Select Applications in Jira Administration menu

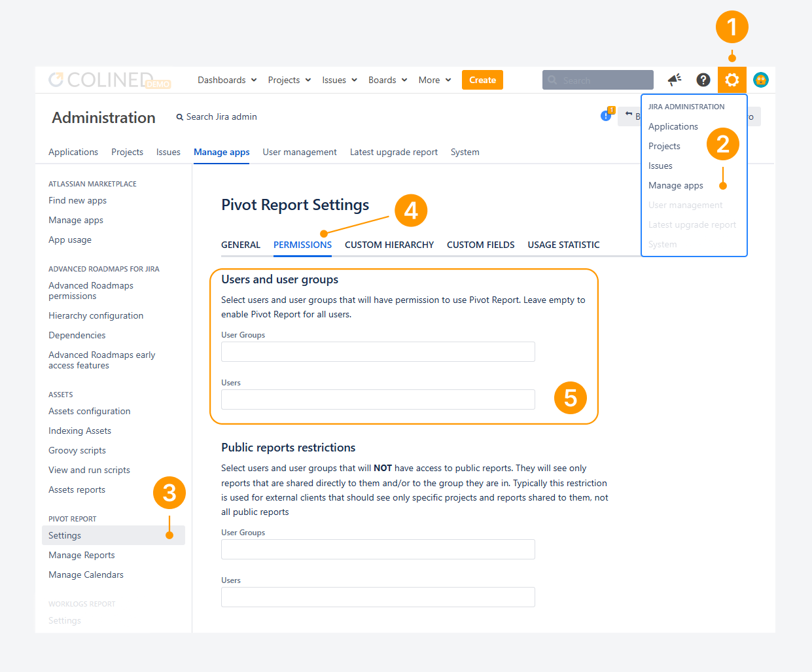click(673, 126)
